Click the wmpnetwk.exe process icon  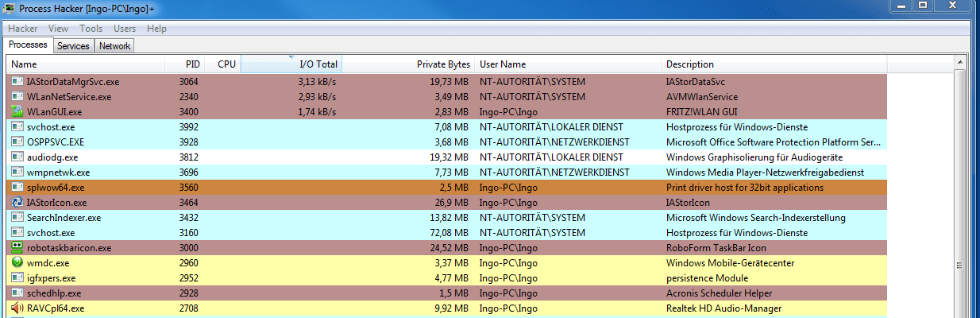[x=18, y=172]
